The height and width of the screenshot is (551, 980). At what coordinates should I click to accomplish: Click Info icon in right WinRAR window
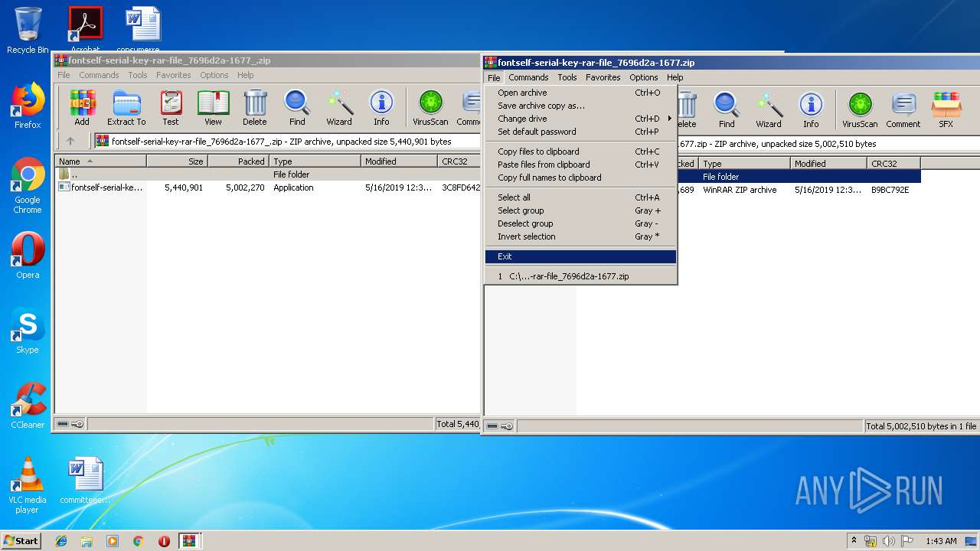pos(811,110)
